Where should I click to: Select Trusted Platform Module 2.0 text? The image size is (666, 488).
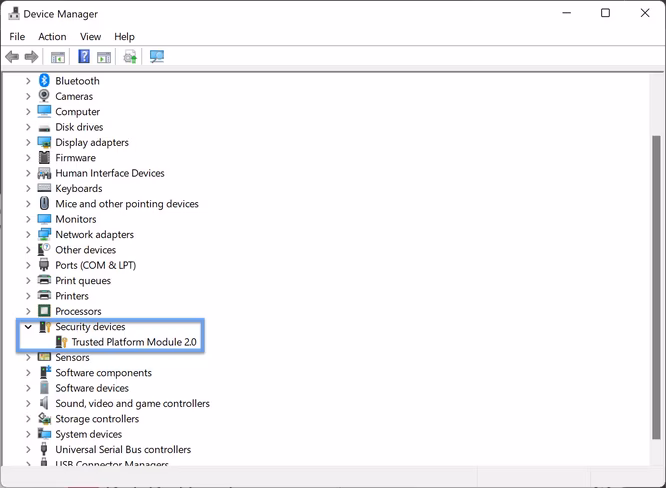click(134, 342)
